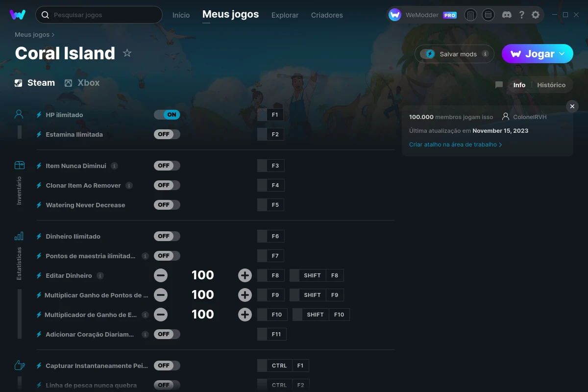Show info for Editar Dinheiro

[100, 275]
